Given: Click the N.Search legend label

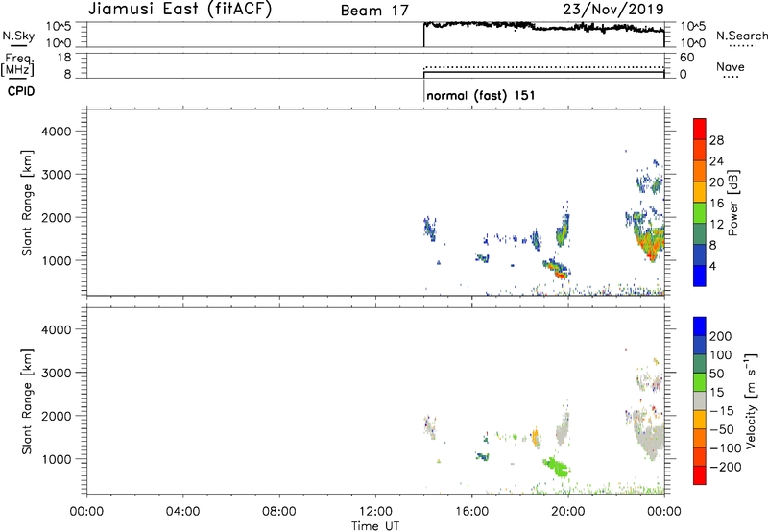Looking at the screenshot, I should pyautogui.click(x=741, y=36).
